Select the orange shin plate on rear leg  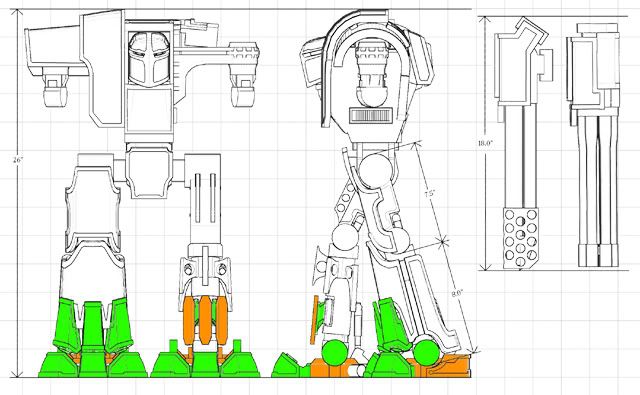(x=314, y=319)
